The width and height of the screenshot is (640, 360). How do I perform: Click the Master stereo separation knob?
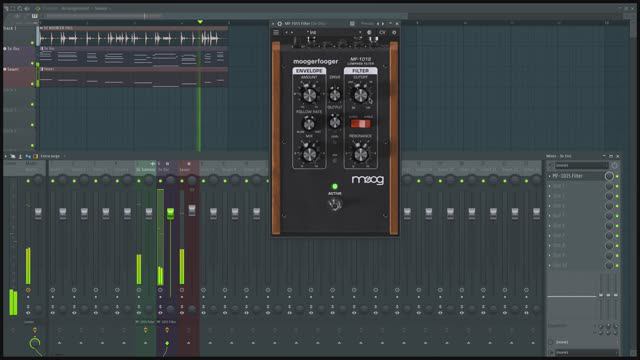click(38, 309)
